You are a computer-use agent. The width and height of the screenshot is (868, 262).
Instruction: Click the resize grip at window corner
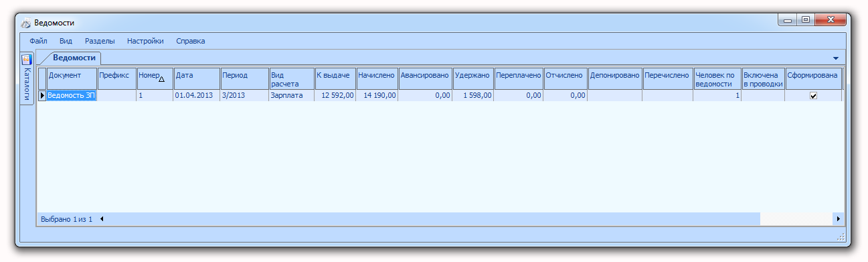pos(841,237)
